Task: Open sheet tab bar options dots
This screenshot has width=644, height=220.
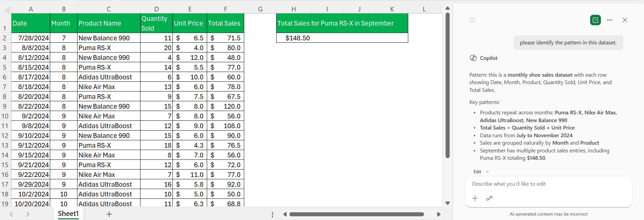Action: [272, 214]
